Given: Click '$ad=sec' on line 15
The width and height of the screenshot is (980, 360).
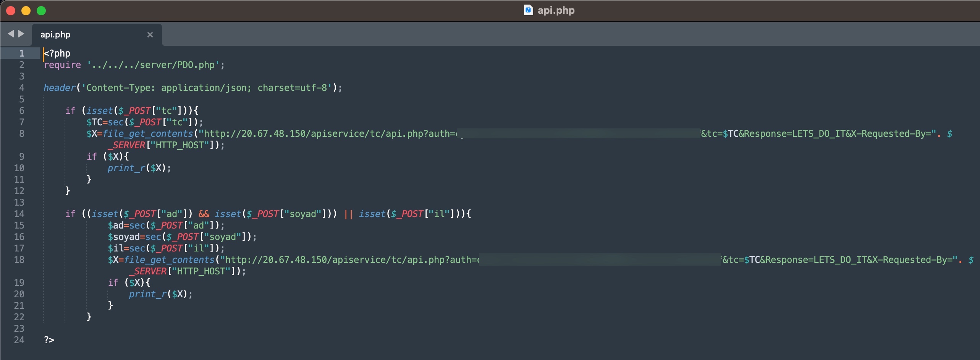Looking at the screenshot, I should [126, 225].
